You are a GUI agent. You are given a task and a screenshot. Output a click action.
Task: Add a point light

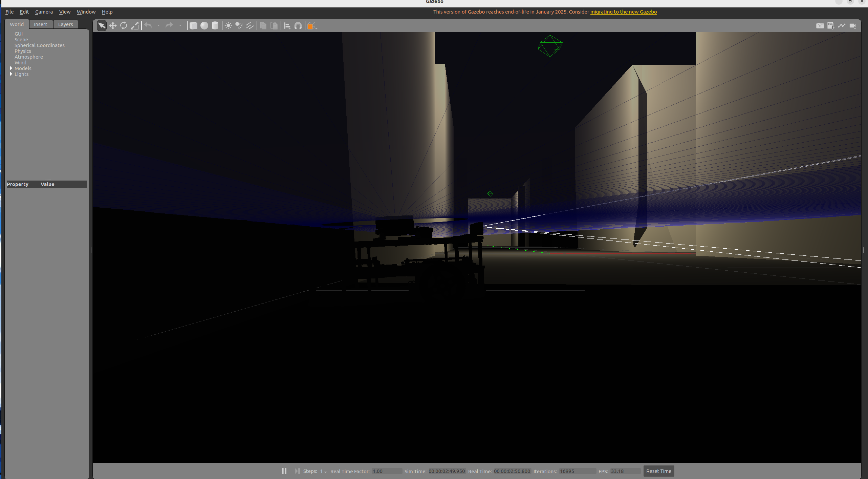(x=228, y=26)
